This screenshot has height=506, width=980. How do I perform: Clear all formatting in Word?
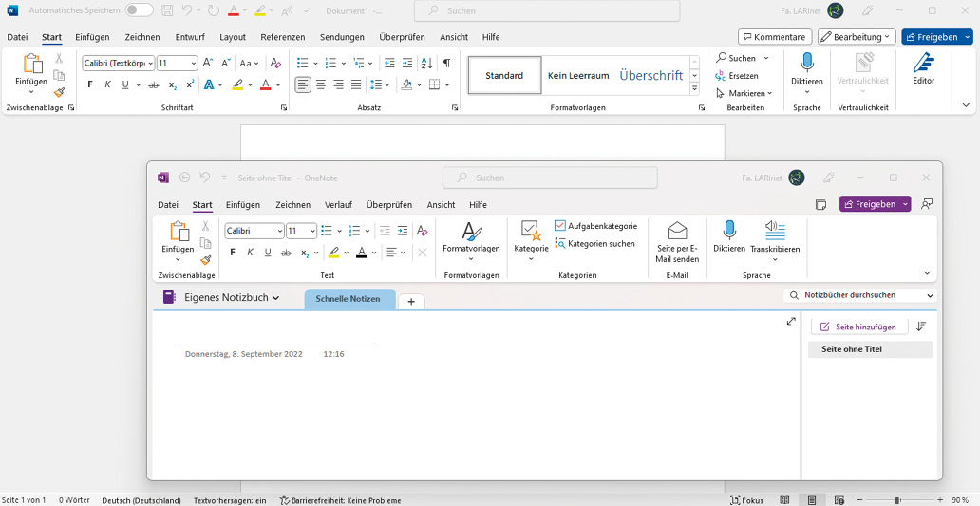[x=275, y=63]
